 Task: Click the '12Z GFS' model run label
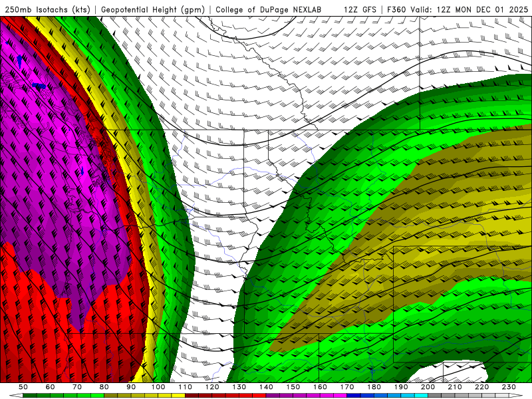[360, 10]
